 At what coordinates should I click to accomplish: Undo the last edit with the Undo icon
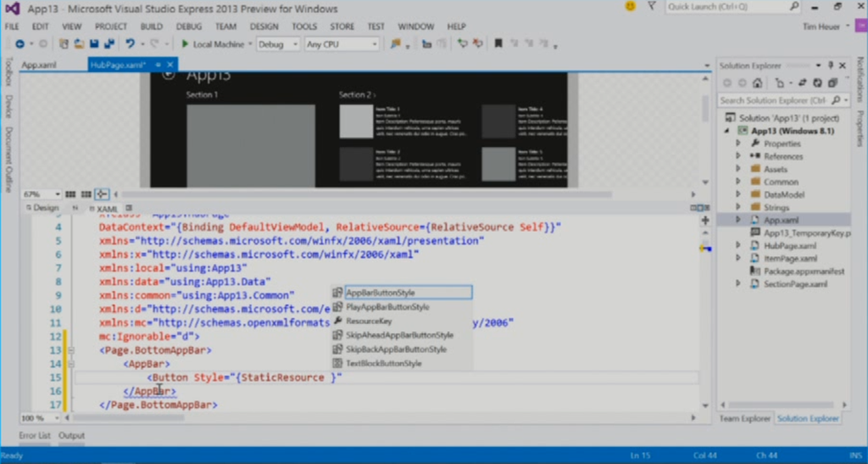pyautogui.click(x=130, y=44)
